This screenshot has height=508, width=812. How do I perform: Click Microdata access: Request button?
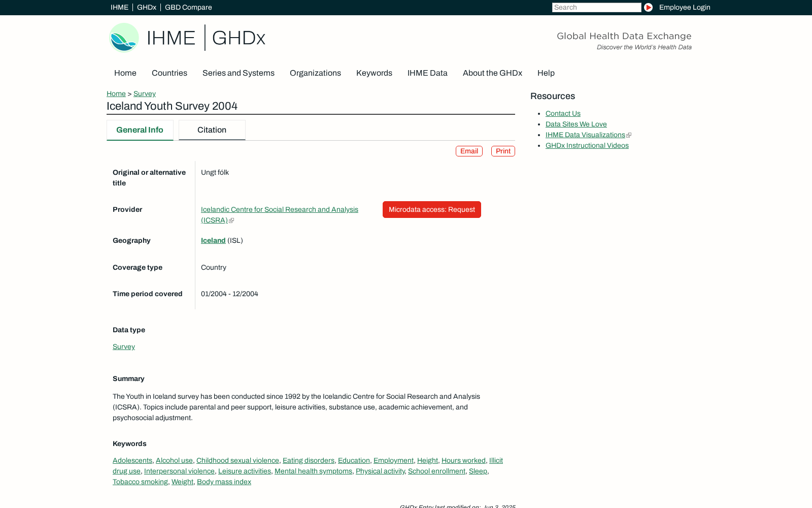point(432,209)
